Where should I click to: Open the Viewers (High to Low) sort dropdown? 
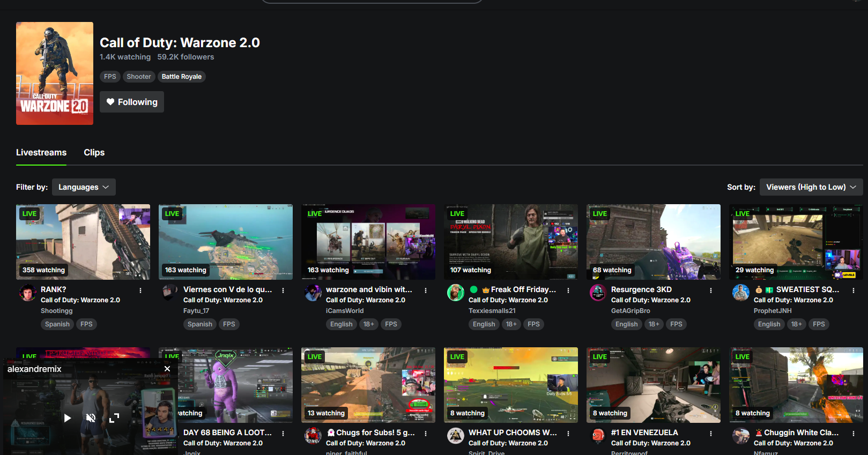[x=811, y=187]
